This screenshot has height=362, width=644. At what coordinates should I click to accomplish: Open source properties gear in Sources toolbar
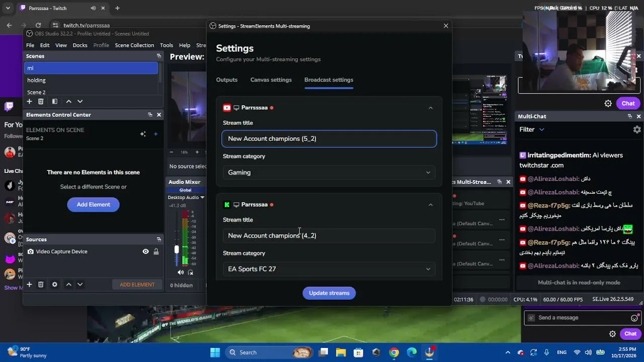click(54, 285)
